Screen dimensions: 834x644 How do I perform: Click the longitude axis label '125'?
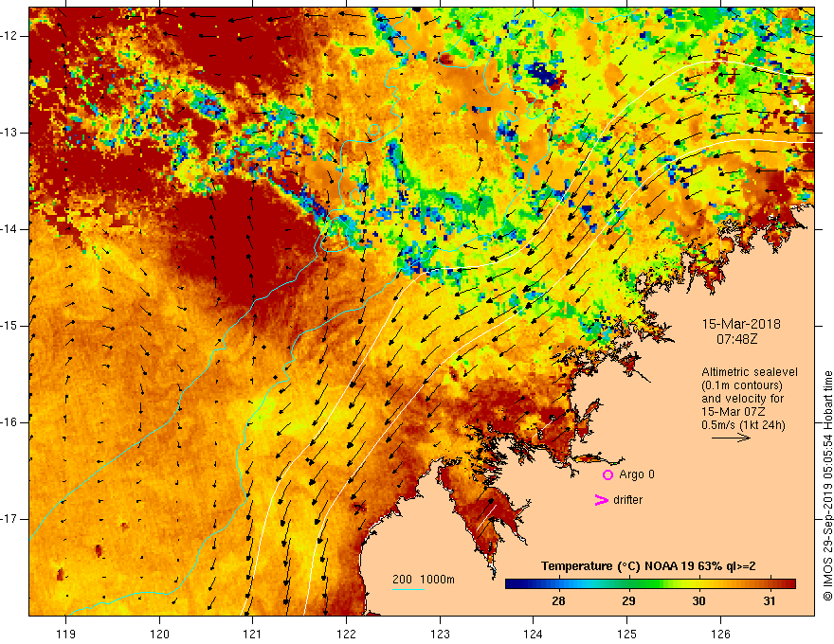(627, 634)
